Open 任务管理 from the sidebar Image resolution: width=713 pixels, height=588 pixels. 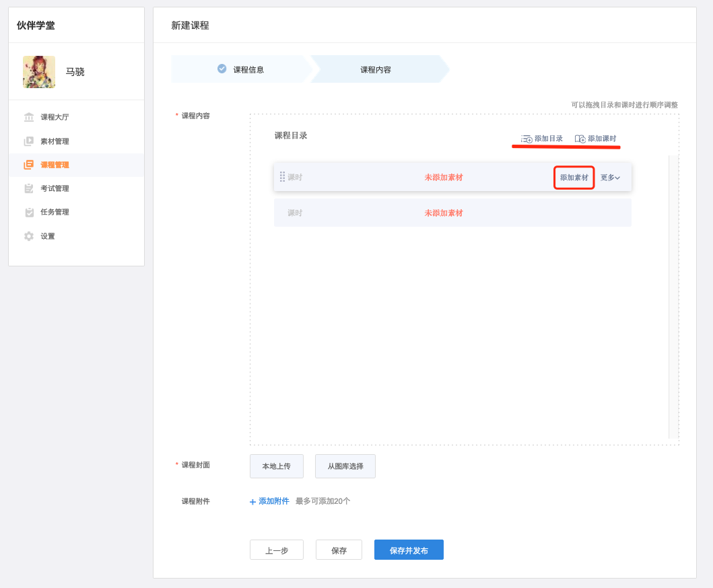[x=76, y=212]
